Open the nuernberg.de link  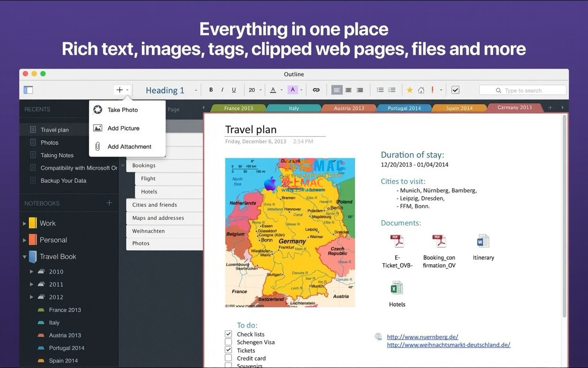pos(422,337)
